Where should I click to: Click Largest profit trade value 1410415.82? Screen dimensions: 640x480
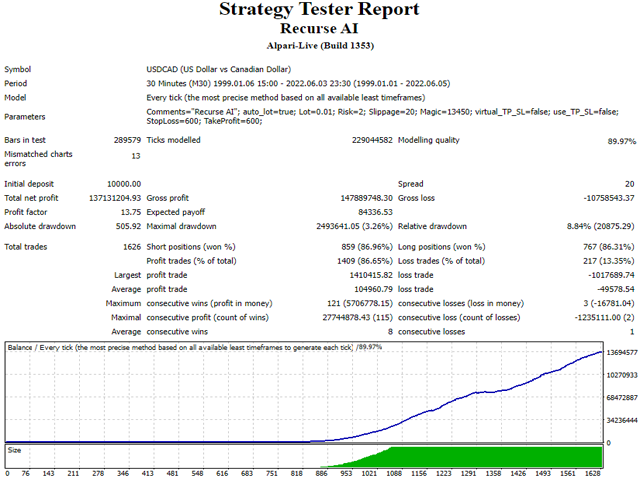point(371,276)
